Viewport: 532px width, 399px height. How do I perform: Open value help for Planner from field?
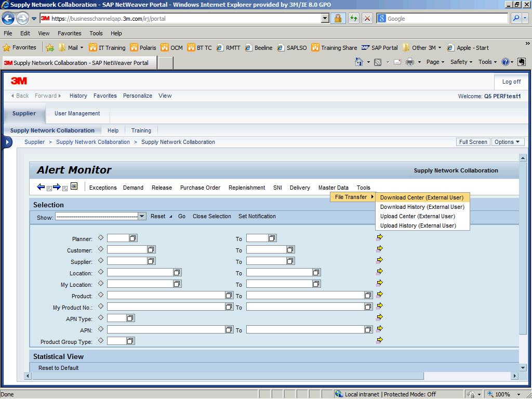click(x=132, y=238)
